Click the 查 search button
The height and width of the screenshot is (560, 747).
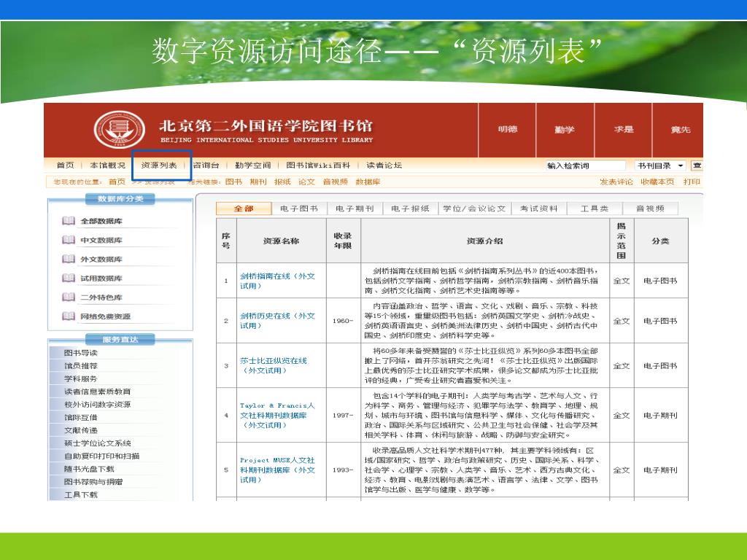[x=697, y=166]
